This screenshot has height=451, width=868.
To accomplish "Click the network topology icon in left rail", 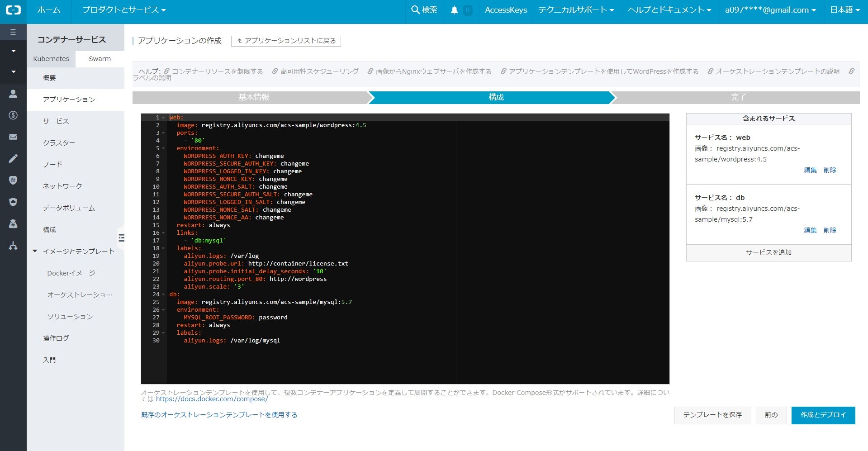I will tap(13, 246).
